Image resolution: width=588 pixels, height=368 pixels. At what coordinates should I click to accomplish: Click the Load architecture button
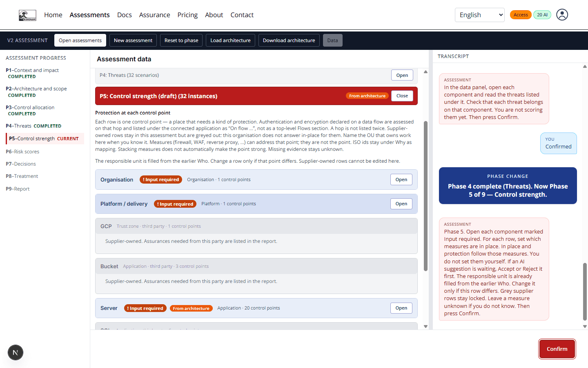pyautogui.click(x=230, y=40)
